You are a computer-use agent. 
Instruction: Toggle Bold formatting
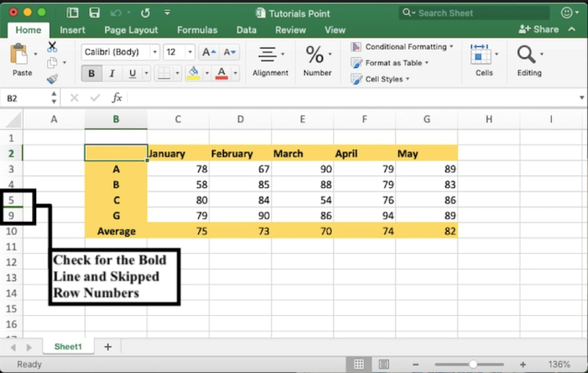coord(92,73)
